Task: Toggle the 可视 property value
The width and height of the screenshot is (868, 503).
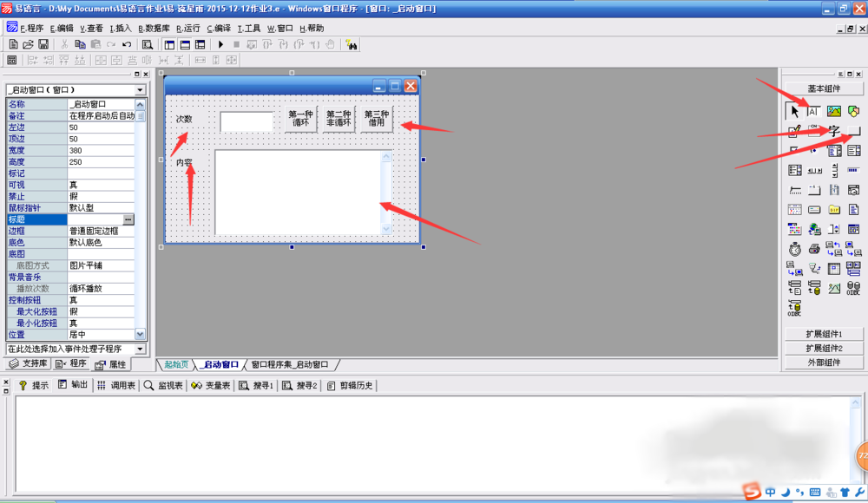Action: tap(101, 185)
